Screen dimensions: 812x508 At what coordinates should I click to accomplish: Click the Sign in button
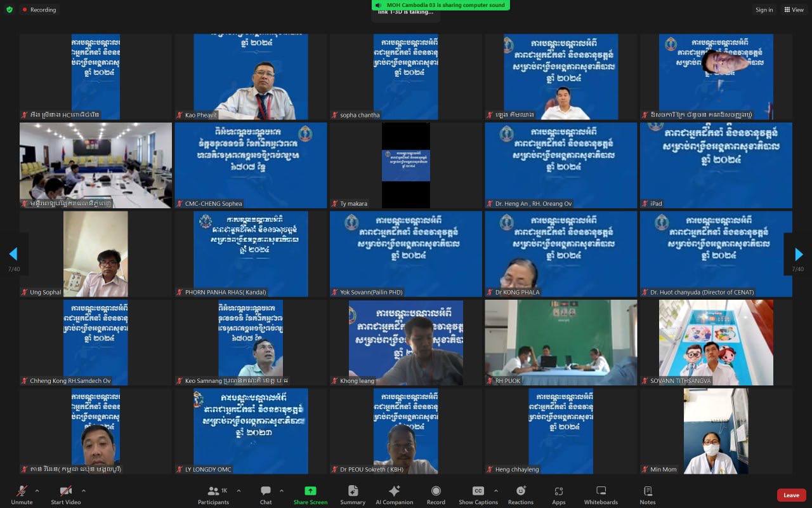pyautogui.click(x=764, y=10)
